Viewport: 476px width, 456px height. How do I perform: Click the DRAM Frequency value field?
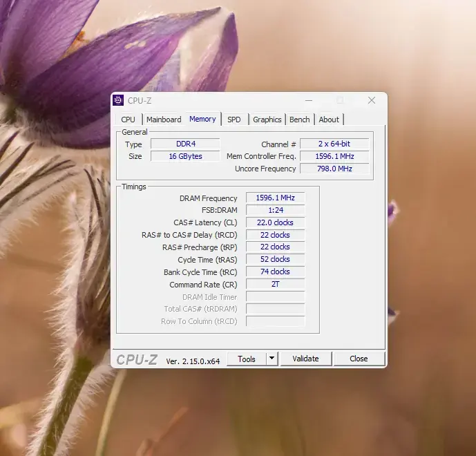click(276, 198)
